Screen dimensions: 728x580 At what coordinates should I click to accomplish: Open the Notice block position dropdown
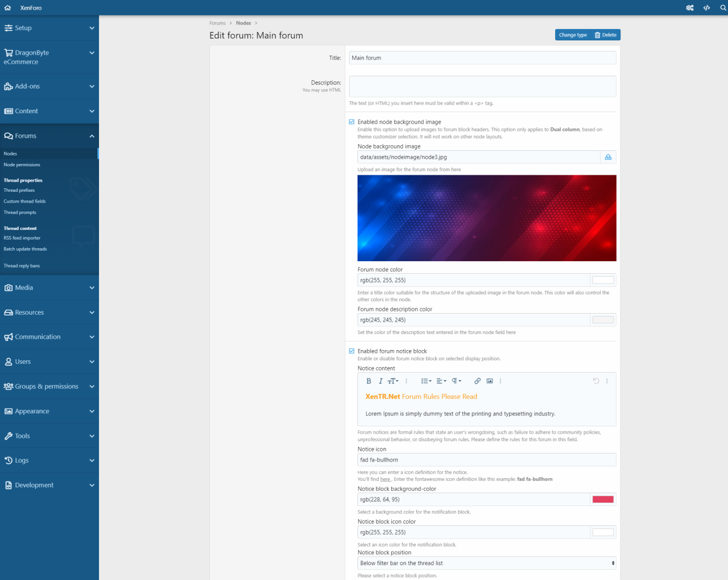tap(487, 563)
